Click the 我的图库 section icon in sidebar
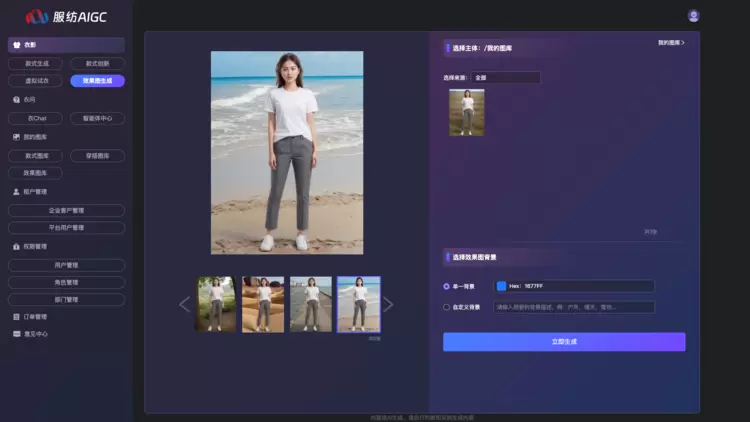The width and height of the screenshot is (750, 422). tap(16, 137)
